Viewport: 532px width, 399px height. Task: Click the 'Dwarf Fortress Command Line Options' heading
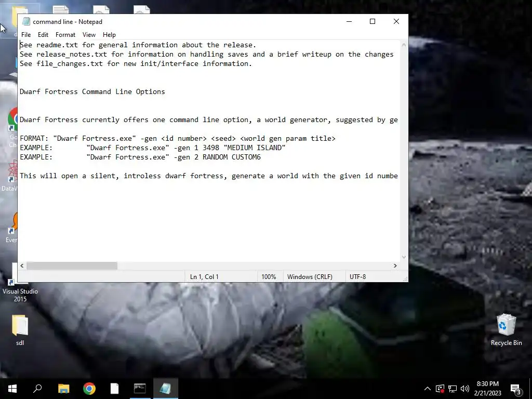point(92,91)
